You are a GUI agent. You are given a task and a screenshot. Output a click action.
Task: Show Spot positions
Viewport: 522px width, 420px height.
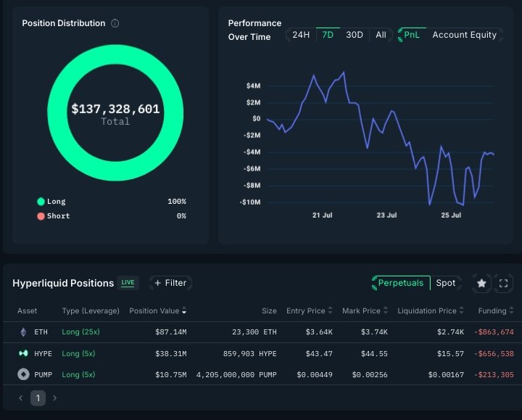coord(445,283)
